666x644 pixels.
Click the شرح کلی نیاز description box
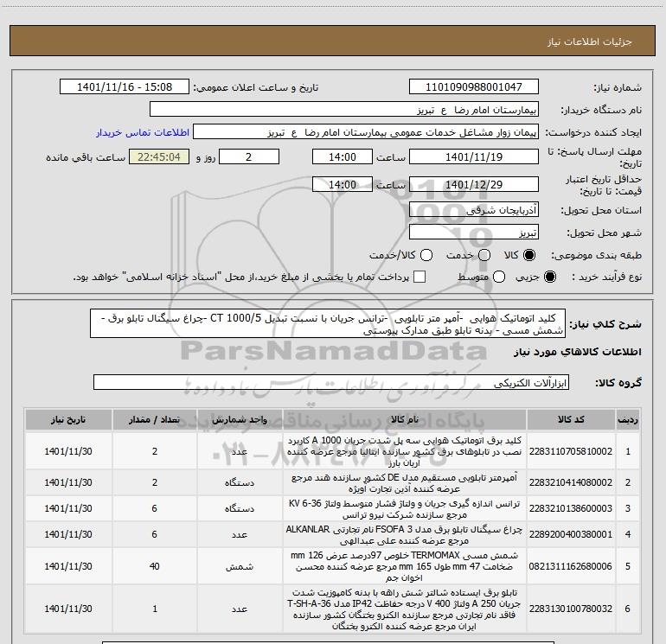point(328,324)
